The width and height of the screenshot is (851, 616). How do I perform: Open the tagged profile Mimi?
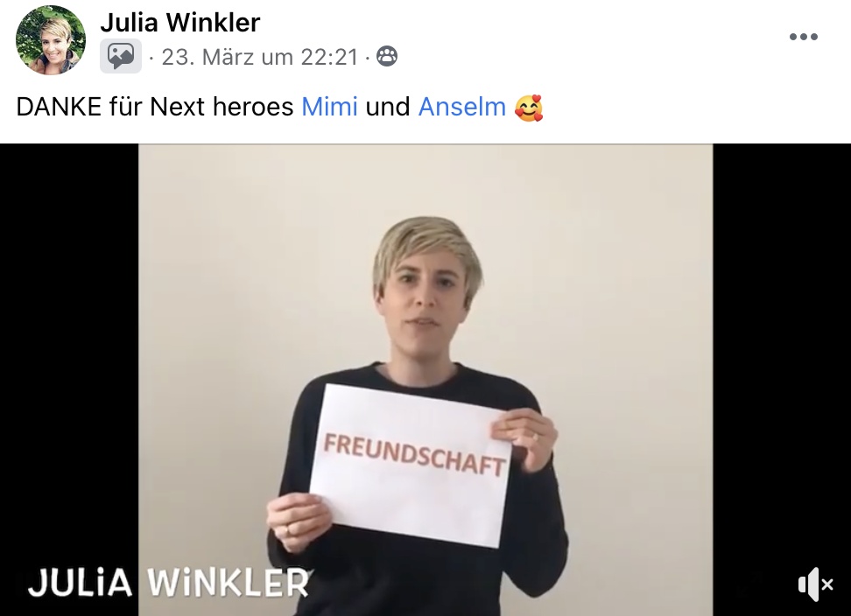pyautogui.click(x=329, y=106)
